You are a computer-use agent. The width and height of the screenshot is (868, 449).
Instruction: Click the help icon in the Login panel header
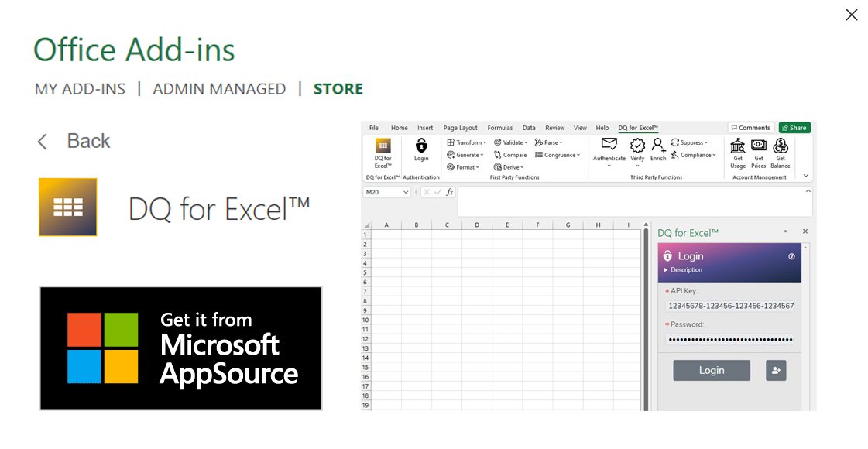pos(791,256)
